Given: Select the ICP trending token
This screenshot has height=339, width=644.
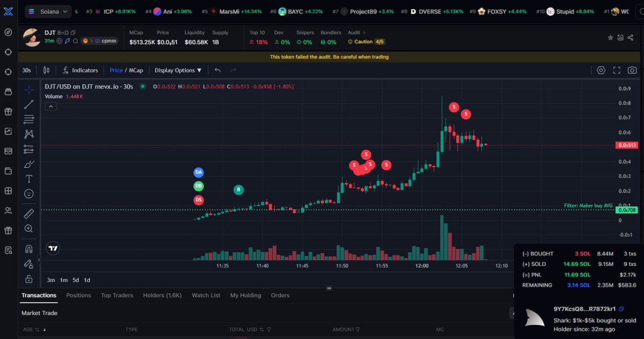Looking at the screenshot, I should coord(111,11).
